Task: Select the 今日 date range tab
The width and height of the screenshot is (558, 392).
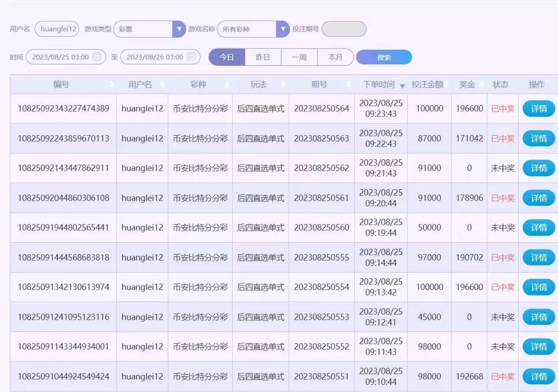Action: click(227, 57)
